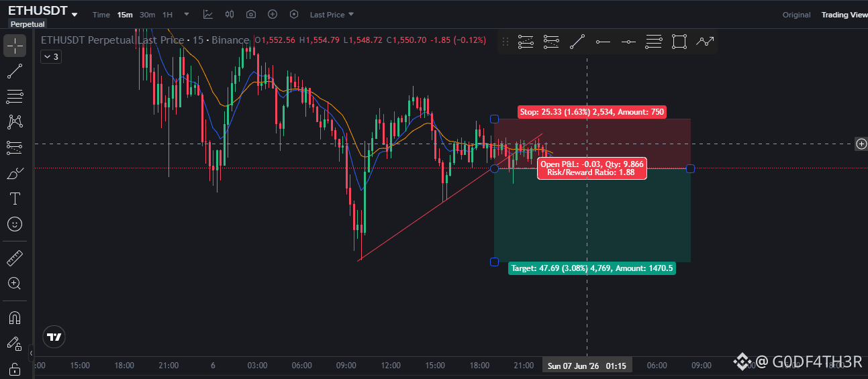868x379 pixels.
Task: Open the ETHUSDT symbol dropdown
Action: [x=75, y=15]
